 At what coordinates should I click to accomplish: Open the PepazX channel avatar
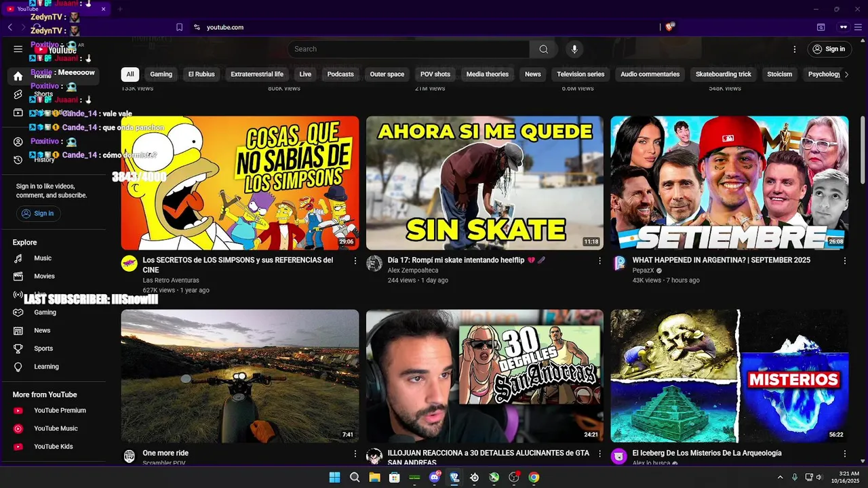click(x=618, y=264)
